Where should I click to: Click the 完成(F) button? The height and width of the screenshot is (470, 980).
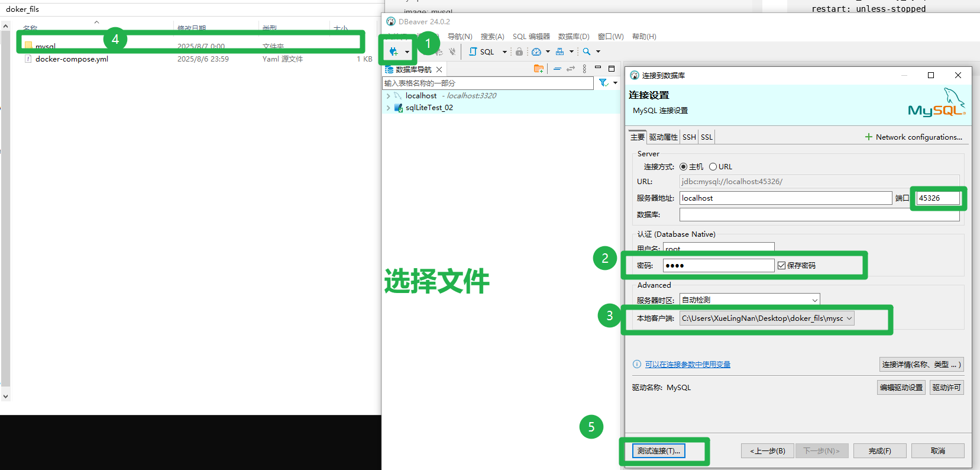tap(879, 451)
